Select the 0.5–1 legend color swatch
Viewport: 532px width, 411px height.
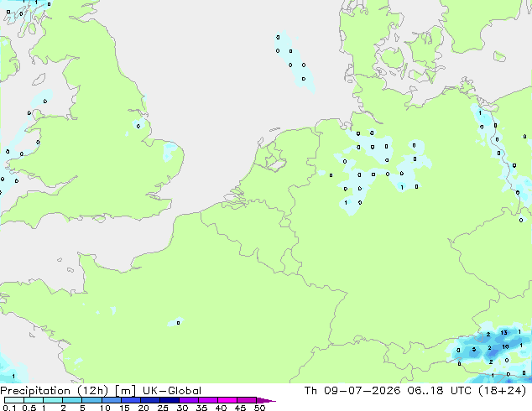(34, 400)
